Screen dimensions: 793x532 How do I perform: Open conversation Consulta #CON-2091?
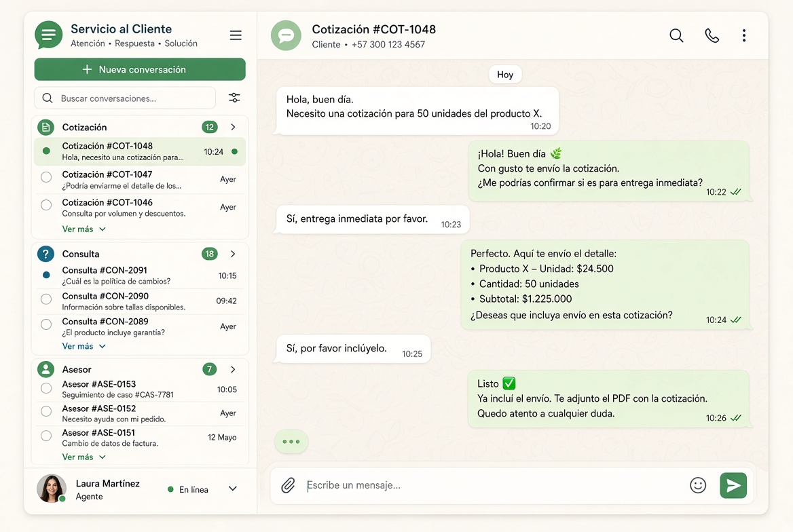[x=140, y=275]
